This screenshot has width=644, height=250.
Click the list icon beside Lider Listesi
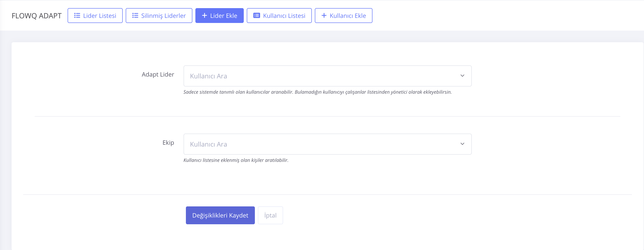click(77, 16)
